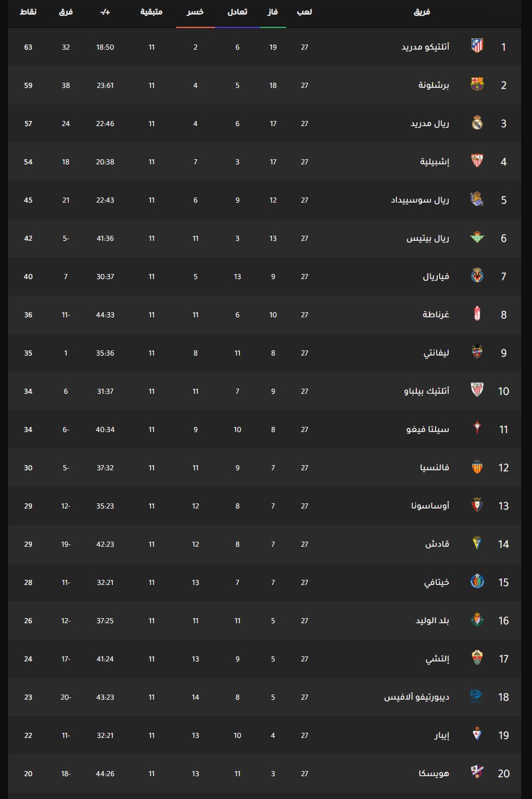Click the Barcelona club crest
The image size is (532, 799).
click(477, 84)
